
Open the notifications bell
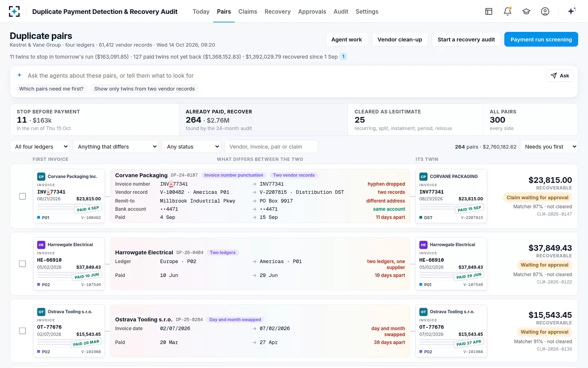(508, 11)
